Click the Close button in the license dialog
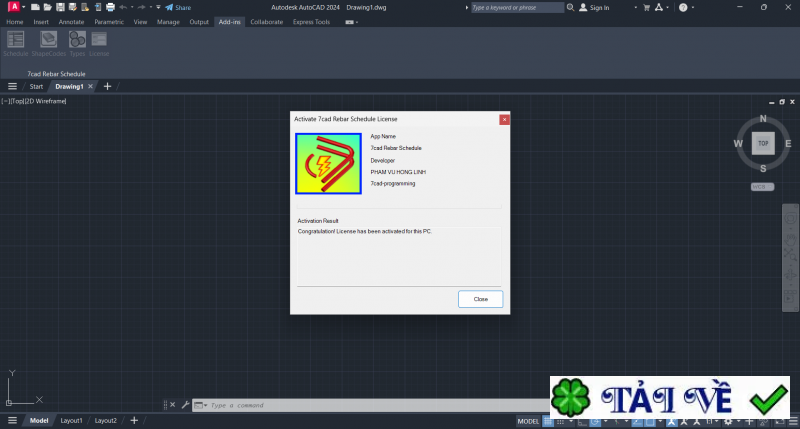 480,299
